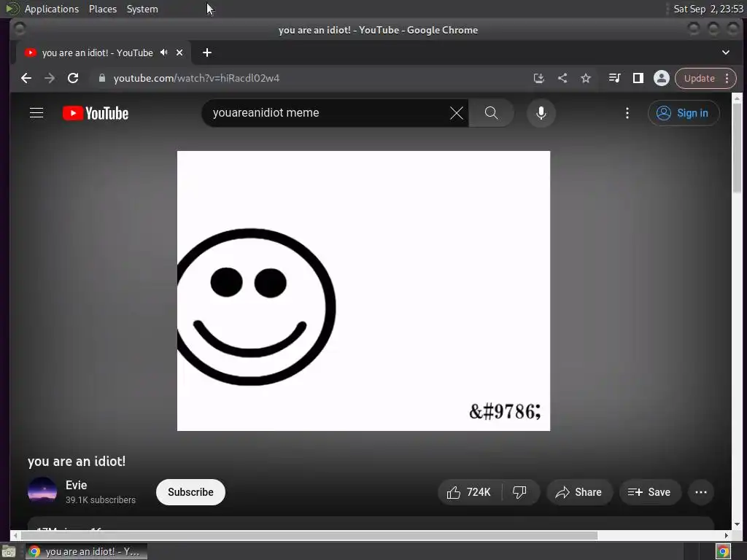The height and width of the screenshot is (560, 747).
Task: Toggle Chrome side panel icon
Action: (x=638, y=78)
